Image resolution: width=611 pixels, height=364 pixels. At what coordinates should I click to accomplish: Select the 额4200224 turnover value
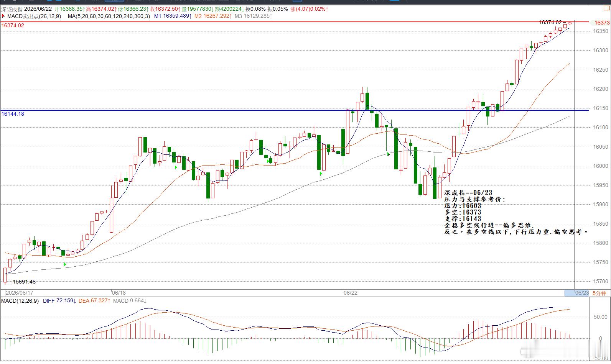[229, 9]
